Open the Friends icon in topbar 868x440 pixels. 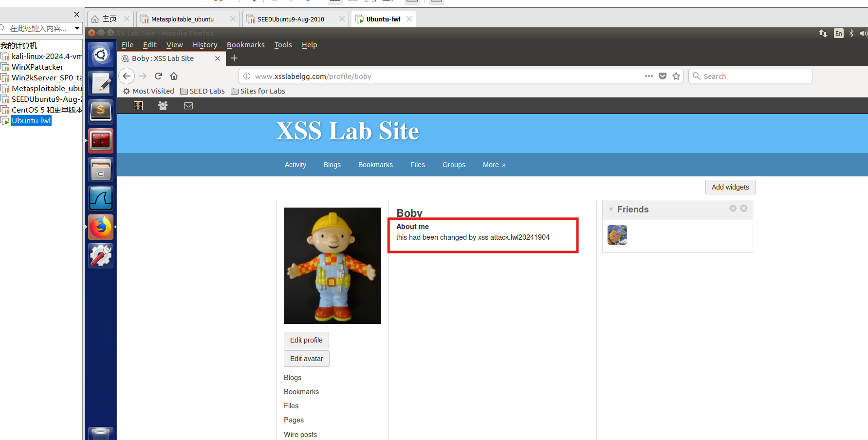click(x=163, y=106)
